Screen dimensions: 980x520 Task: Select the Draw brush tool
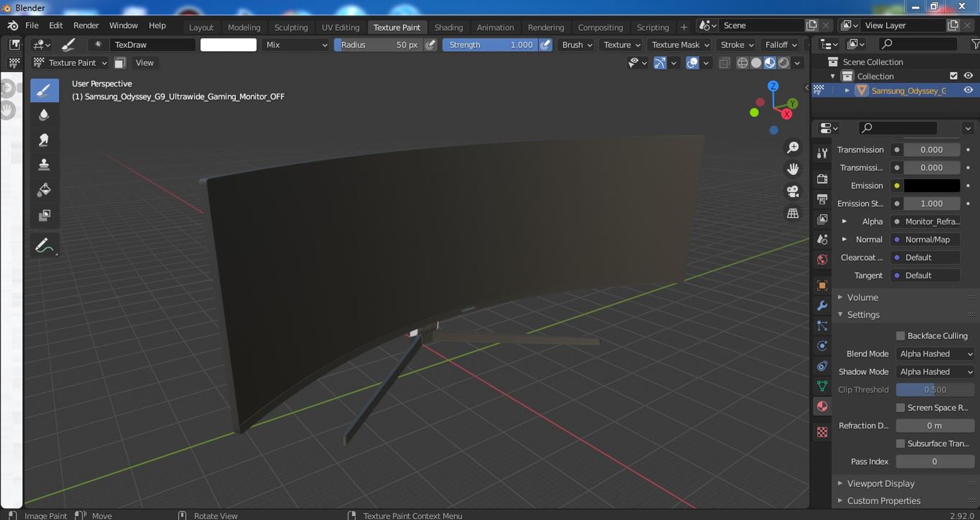pyautogui.click(x=44, y=90)
